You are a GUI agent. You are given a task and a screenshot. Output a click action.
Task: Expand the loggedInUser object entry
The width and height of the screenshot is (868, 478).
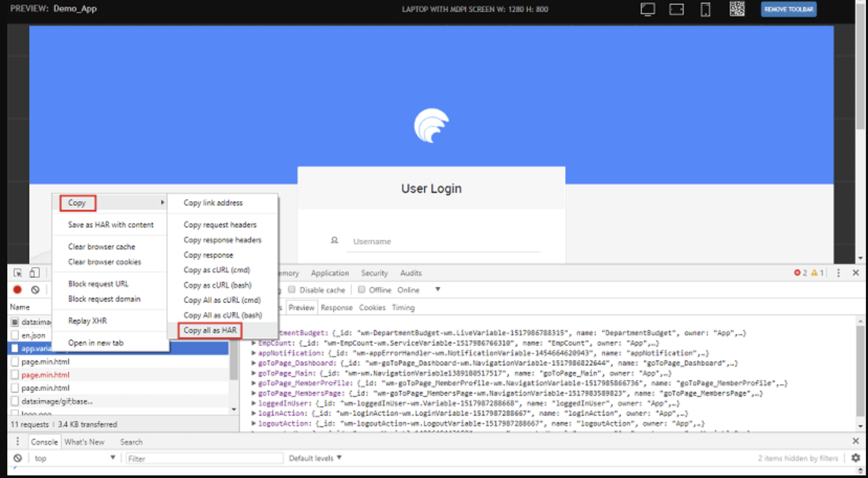(x=253, y=403)
